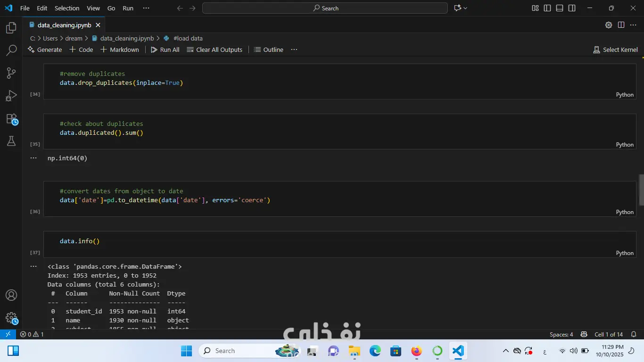Open the Python language picker of the data.info() cell

point(625,253)
